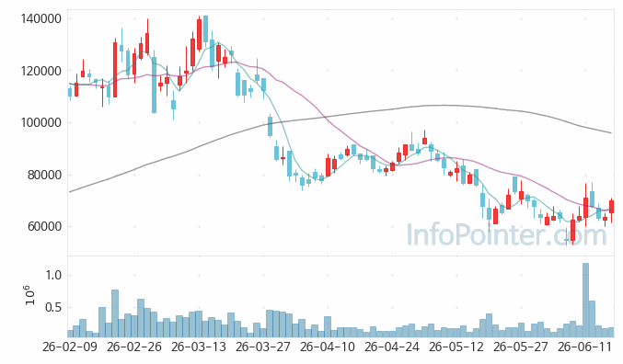The height and width of the screenshot is (364, 623).
Task: Click the 26-02-09 date label
Action: (x=70, y=347)
